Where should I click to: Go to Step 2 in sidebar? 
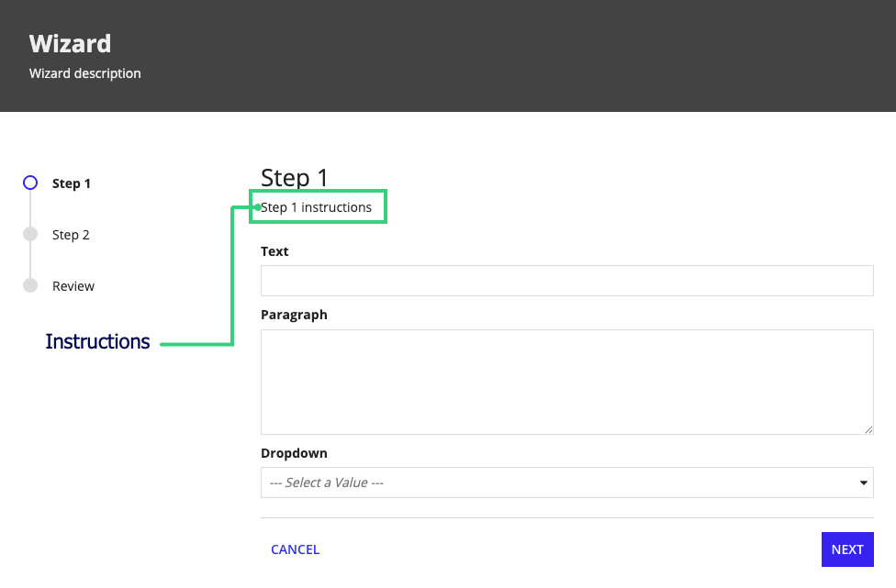71,235
